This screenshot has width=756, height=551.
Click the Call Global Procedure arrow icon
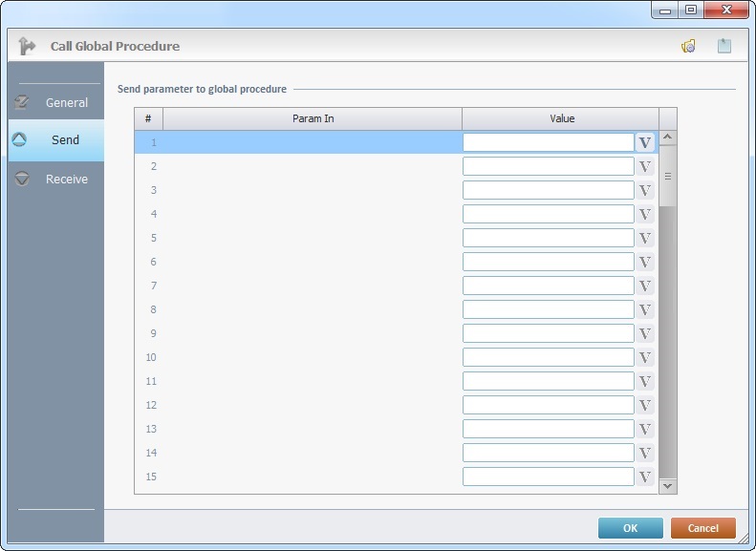pos(27,46)
